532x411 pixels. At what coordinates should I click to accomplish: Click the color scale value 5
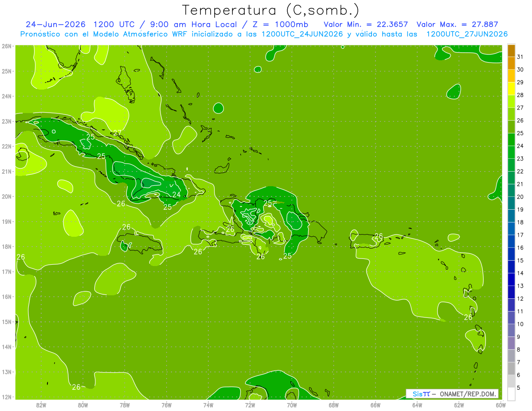coord(519,388)
